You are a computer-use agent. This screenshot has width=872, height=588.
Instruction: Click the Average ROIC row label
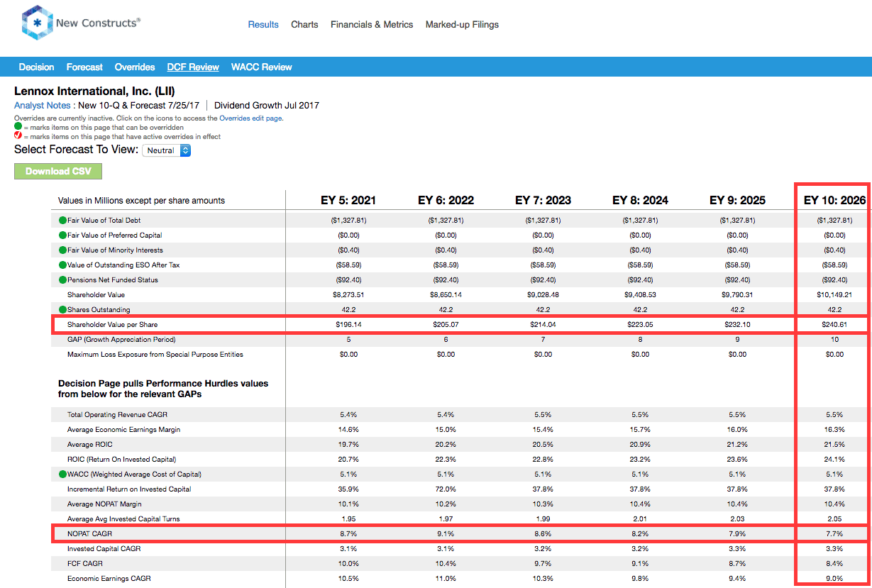(89, 445)
